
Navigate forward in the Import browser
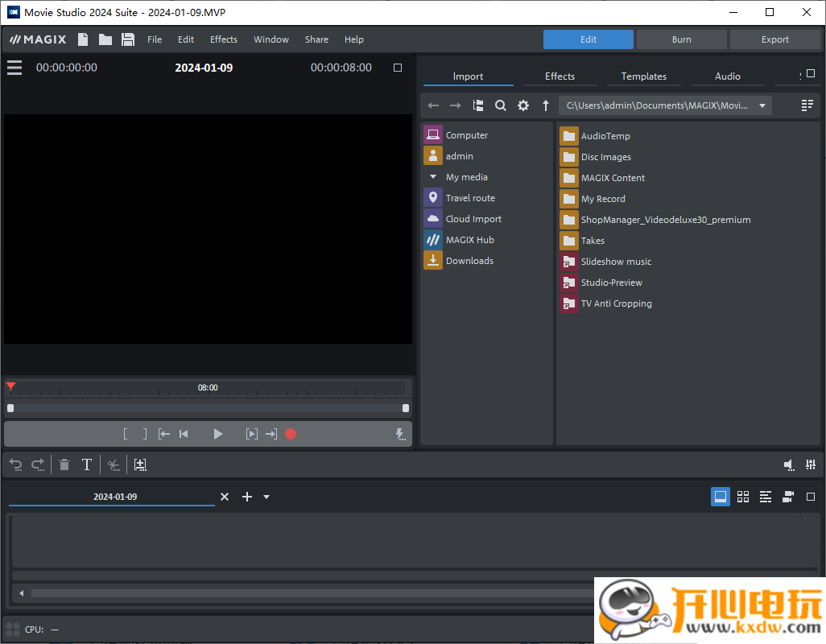click(455, 105)
